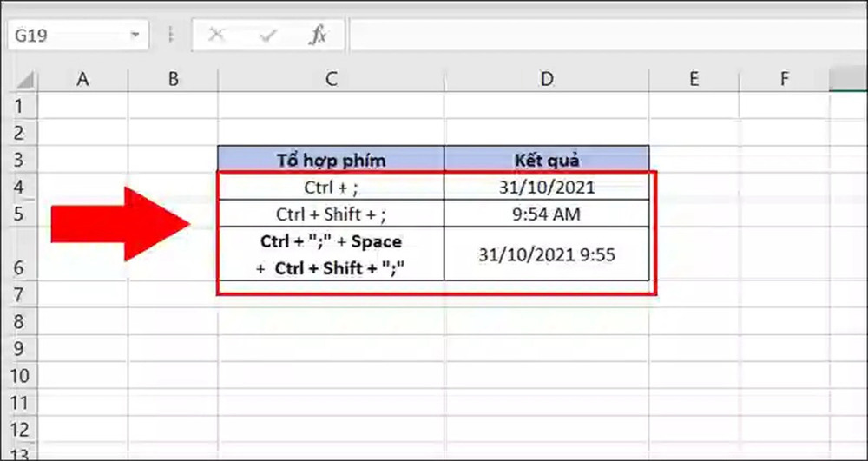Select column A header

coord(82,80)
